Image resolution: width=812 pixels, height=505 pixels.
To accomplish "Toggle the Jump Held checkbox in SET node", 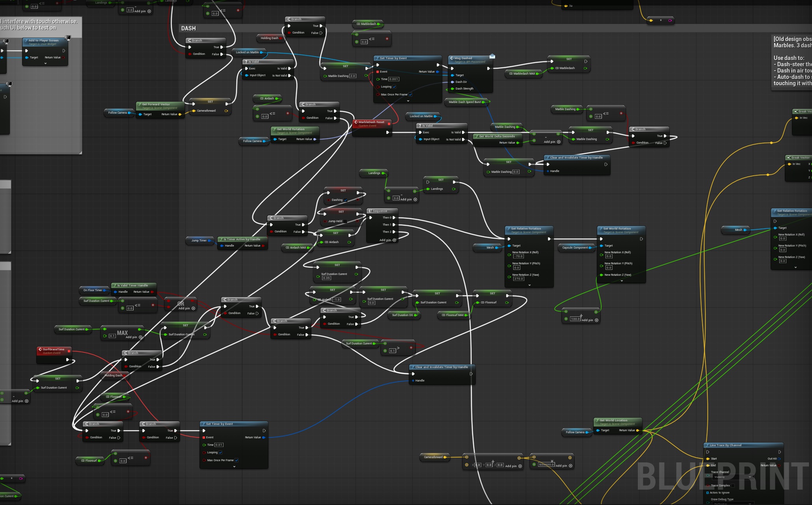I will click(345, 221).
